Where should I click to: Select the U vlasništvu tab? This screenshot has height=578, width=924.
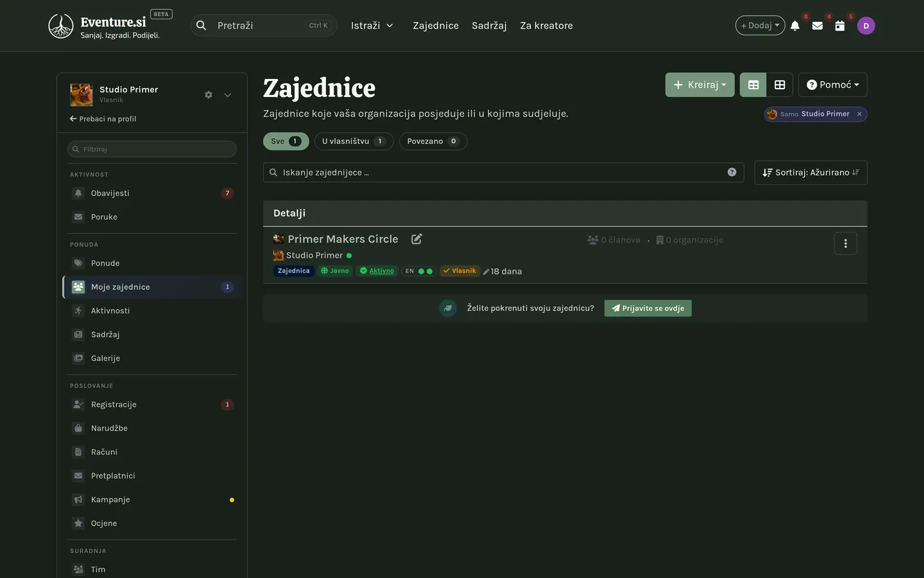[354, 141]
